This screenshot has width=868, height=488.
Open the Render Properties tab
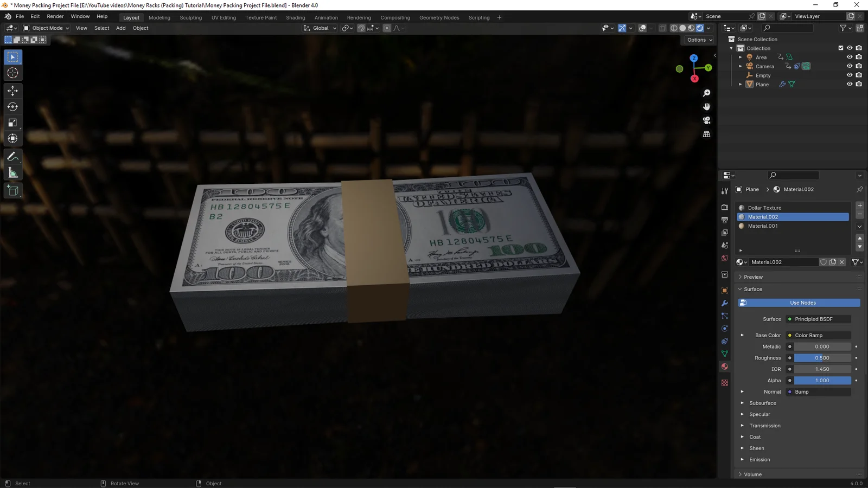(x=725, y=207)
